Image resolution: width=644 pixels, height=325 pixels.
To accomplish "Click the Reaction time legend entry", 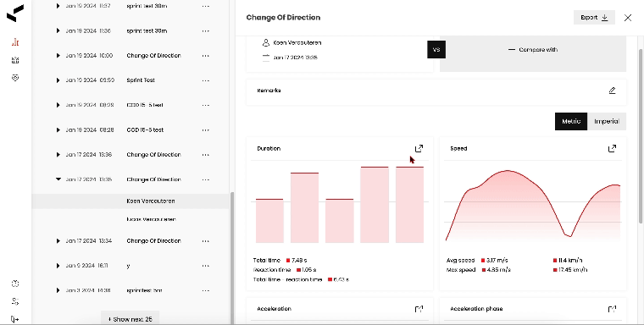I will click(x=285, y=270).
